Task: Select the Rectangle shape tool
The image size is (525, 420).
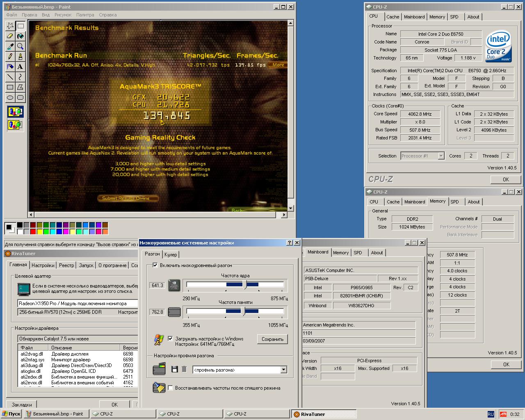Action: click(10, 87)
